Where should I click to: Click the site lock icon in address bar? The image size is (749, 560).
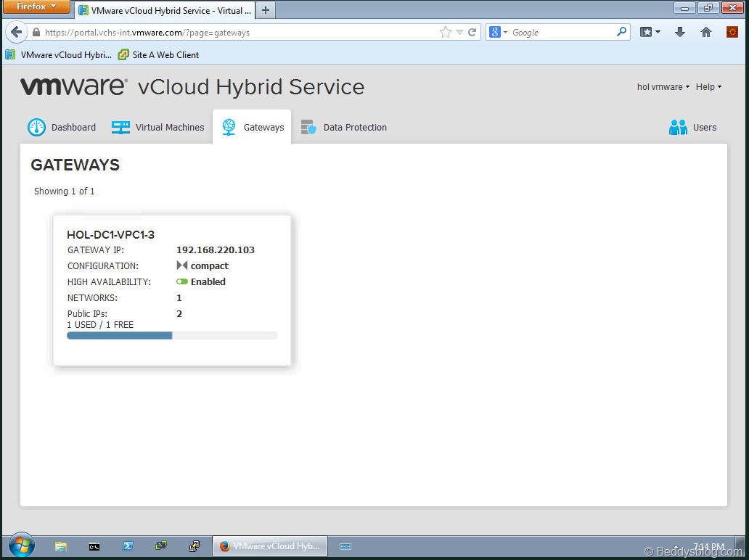click(36, 33)
